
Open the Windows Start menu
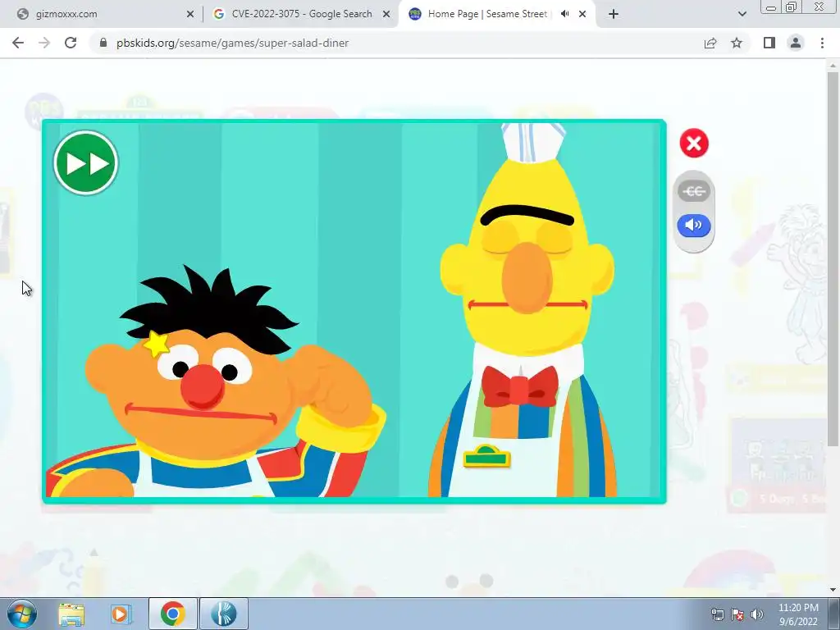pos(21,614)
